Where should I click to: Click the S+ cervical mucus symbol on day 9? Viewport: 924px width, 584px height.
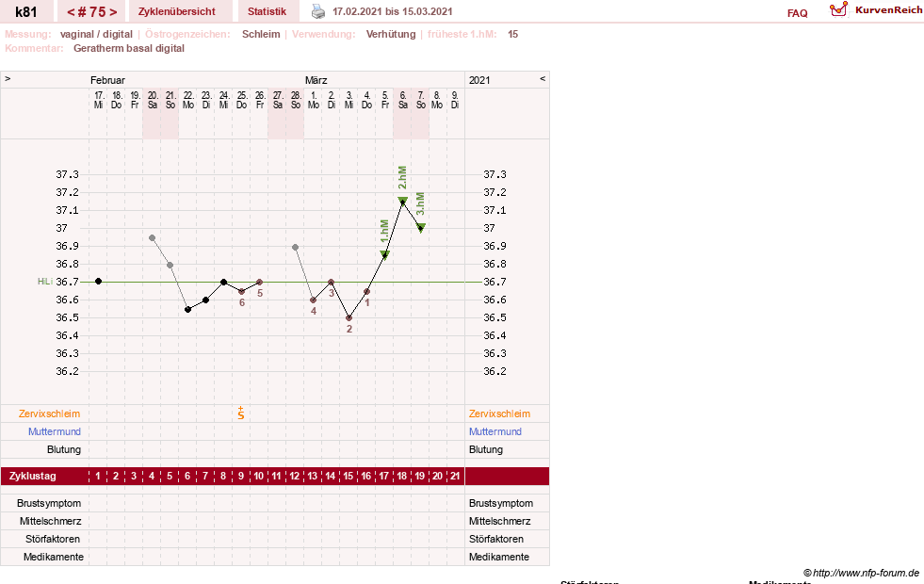tap(241, 414)
